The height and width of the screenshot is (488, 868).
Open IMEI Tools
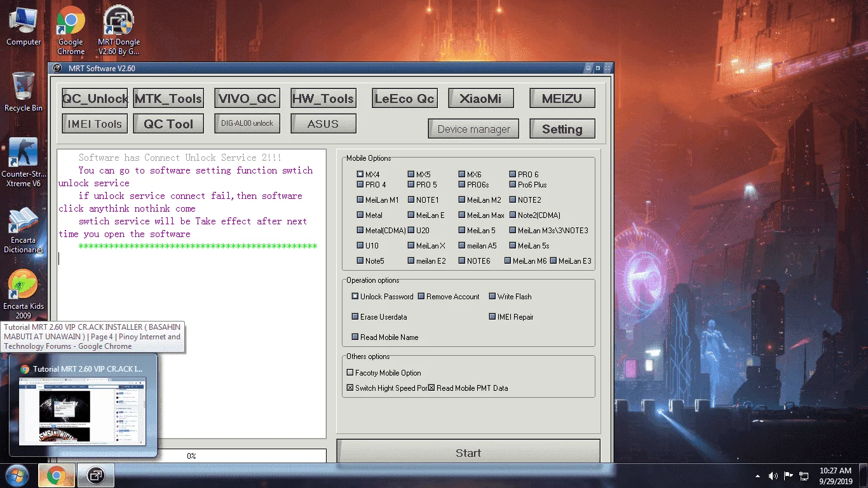(x=95, y=124)
